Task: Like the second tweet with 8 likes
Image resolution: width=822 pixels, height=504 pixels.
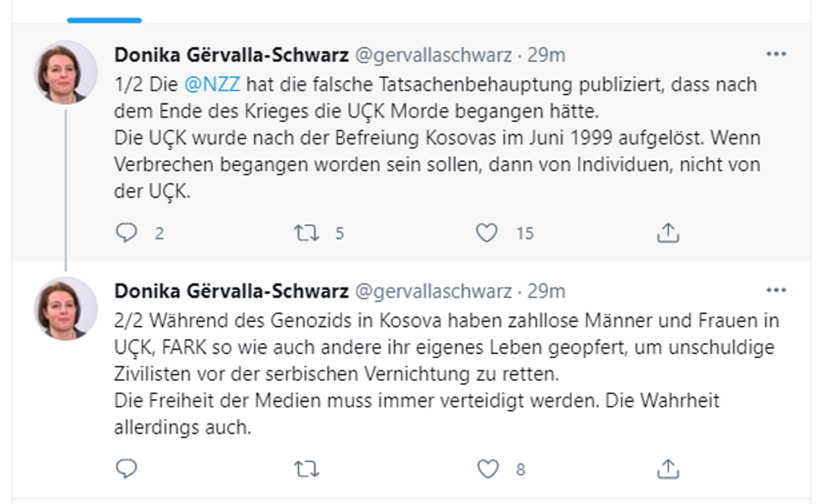Action: pos(486,469)
